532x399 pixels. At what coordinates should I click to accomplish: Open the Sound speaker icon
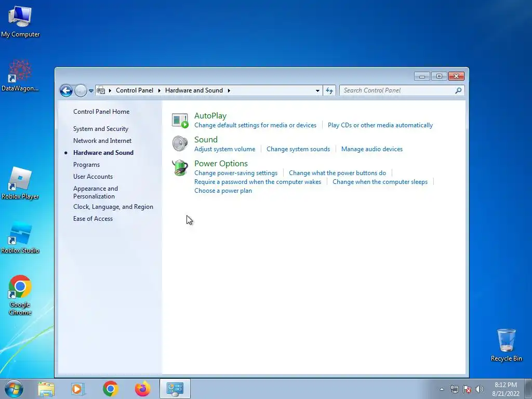pyautogui.click(x=180, y=143)
